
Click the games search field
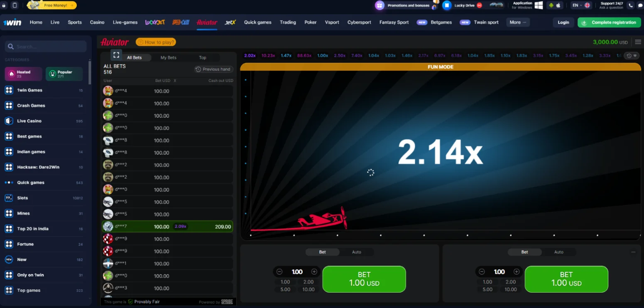pyautogui.click(x=46, y=47)
